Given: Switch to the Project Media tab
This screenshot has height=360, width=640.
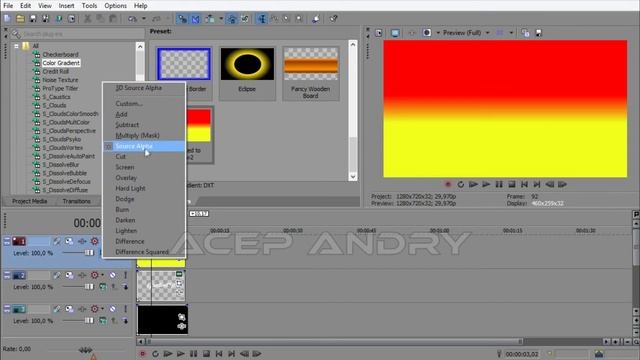Looking at the screenshot, I should click(29, 201).
